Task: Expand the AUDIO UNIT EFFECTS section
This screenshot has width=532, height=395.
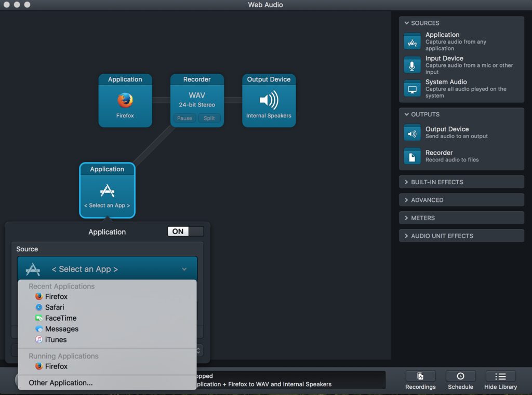Action: point(461,236)
